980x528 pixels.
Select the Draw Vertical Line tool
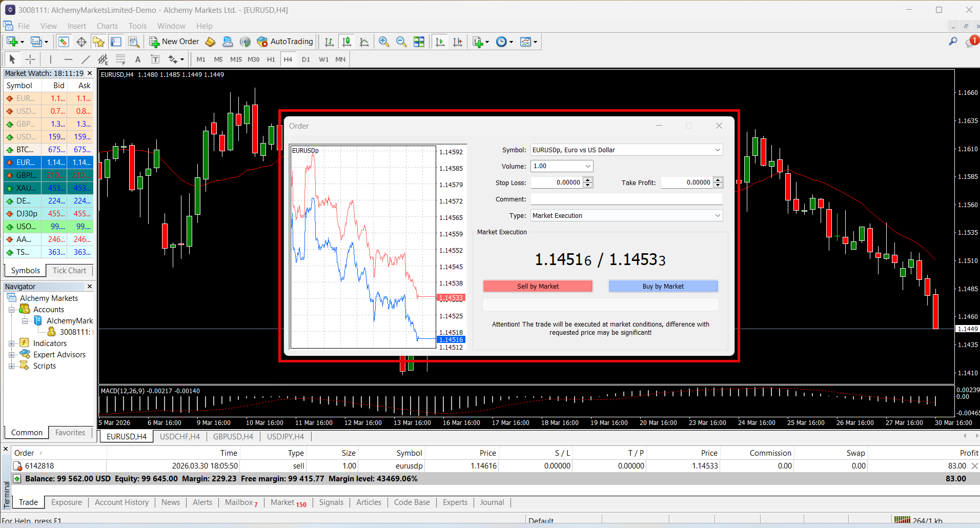(50, 59)
